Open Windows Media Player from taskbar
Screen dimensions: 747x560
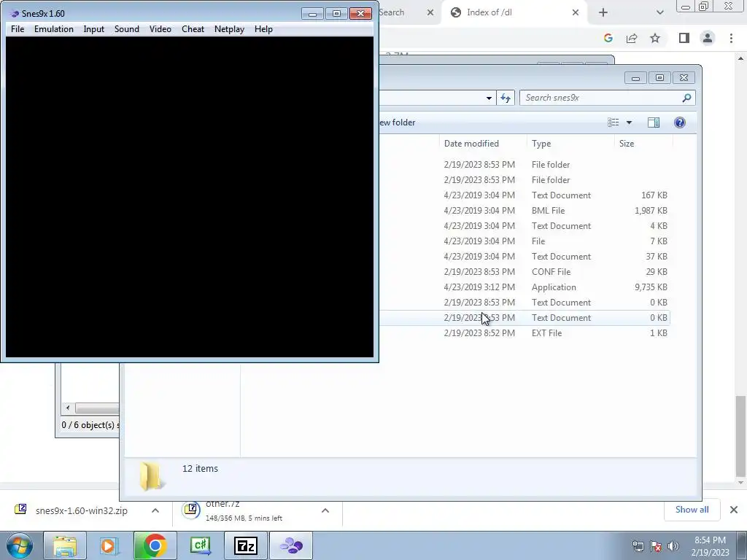[x=109, y=545]
